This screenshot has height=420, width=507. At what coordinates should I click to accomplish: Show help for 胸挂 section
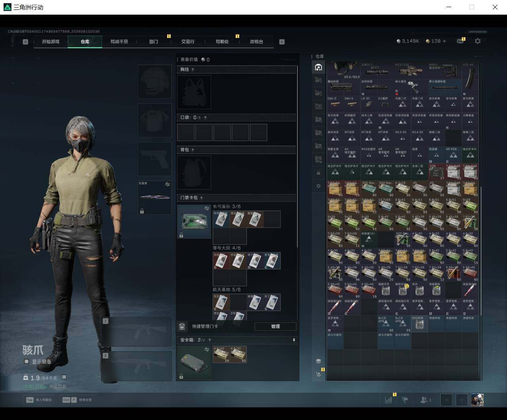tap(193, 70)
